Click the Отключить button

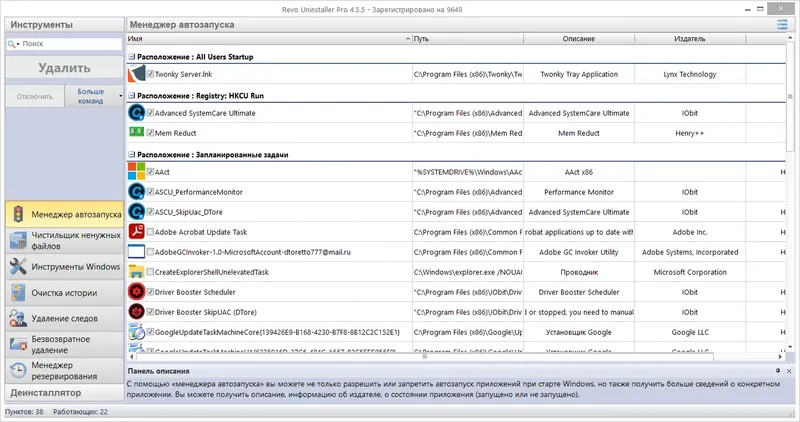click(x=35, y=96)
